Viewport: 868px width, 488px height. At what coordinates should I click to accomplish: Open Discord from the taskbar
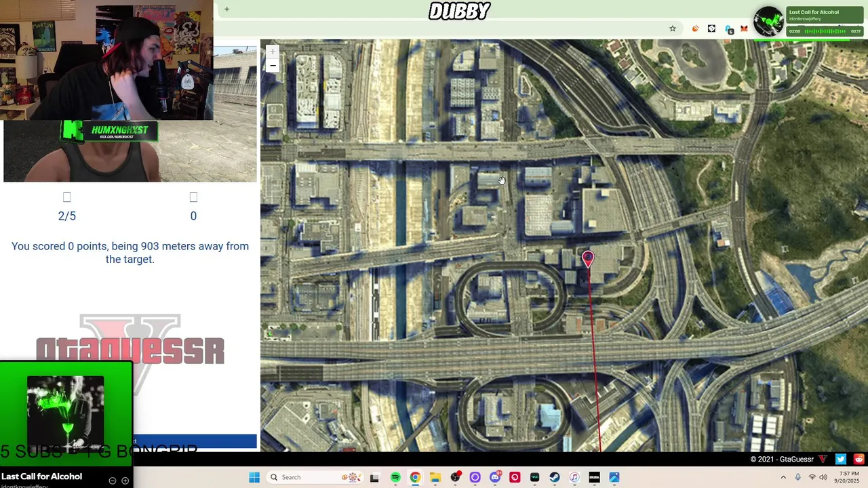tap(495, 477)
